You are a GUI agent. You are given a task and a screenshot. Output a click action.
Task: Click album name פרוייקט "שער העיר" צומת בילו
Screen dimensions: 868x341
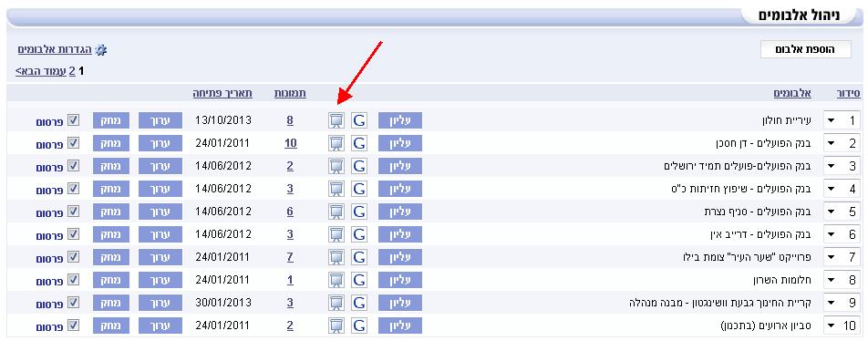coord(747,257)
